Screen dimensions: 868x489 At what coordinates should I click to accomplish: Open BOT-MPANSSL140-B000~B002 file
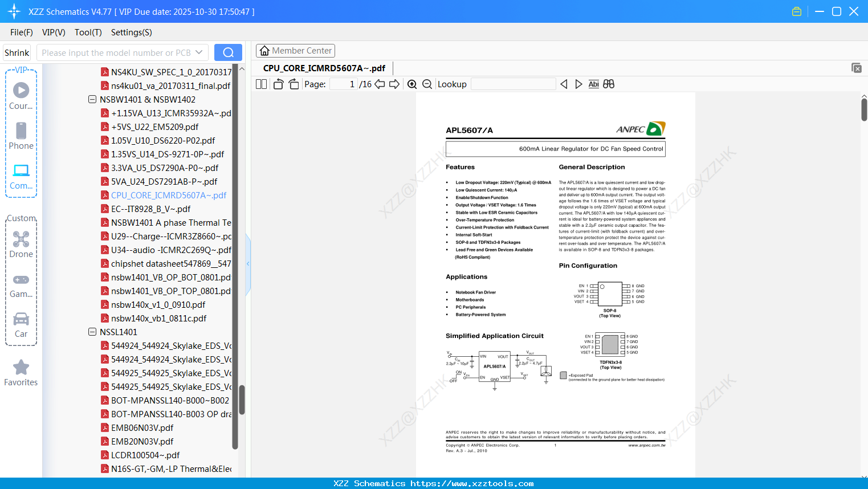[x=165, y=400]
